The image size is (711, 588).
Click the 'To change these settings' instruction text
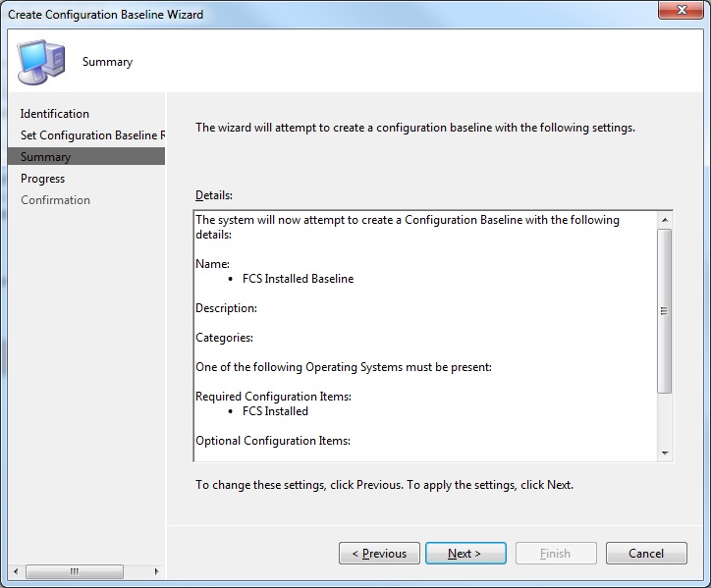[x=385, y=485]
